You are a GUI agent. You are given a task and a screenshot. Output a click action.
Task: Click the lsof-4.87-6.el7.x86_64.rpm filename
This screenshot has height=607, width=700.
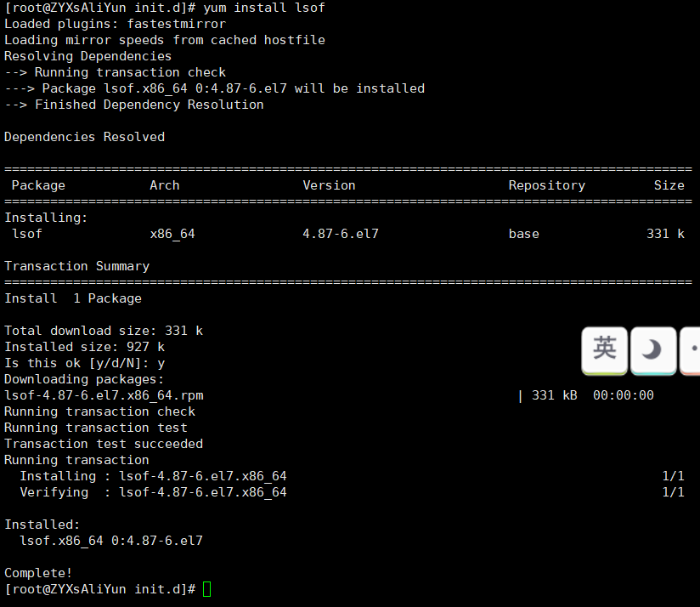point(104,394)
